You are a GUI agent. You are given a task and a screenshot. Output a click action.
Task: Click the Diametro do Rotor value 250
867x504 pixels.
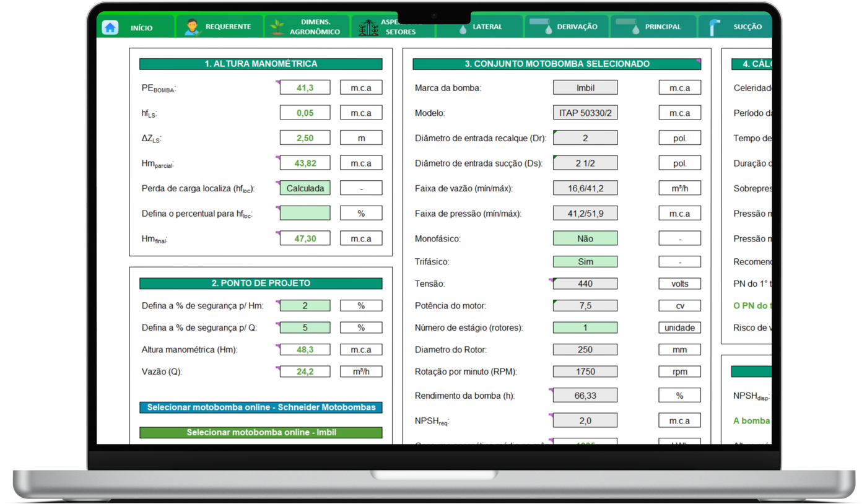coord(585,349)
